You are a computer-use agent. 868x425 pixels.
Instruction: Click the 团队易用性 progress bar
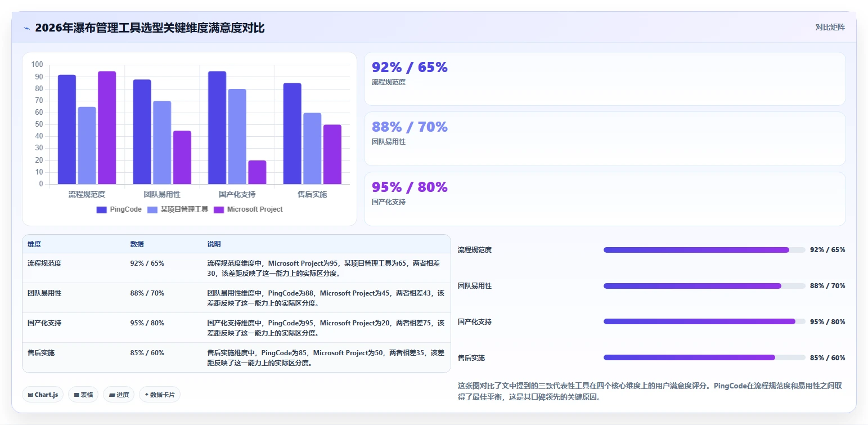pos(704,286)
